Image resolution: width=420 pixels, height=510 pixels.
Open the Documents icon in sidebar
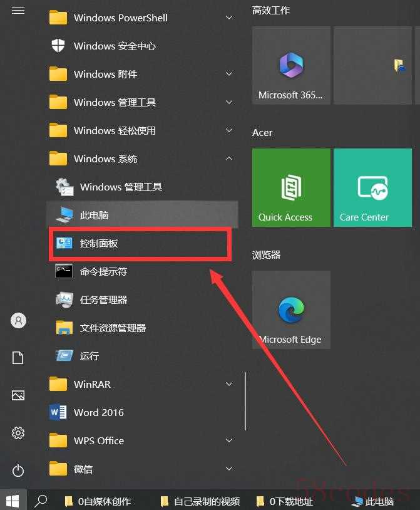tap(18, 358)
